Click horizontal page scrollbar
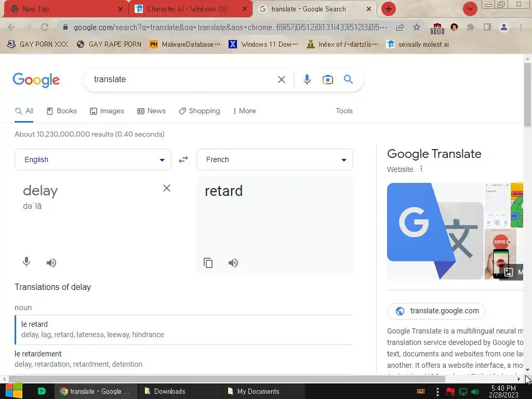The width and height of the screenshot is (532, 399). click(227, 378)
